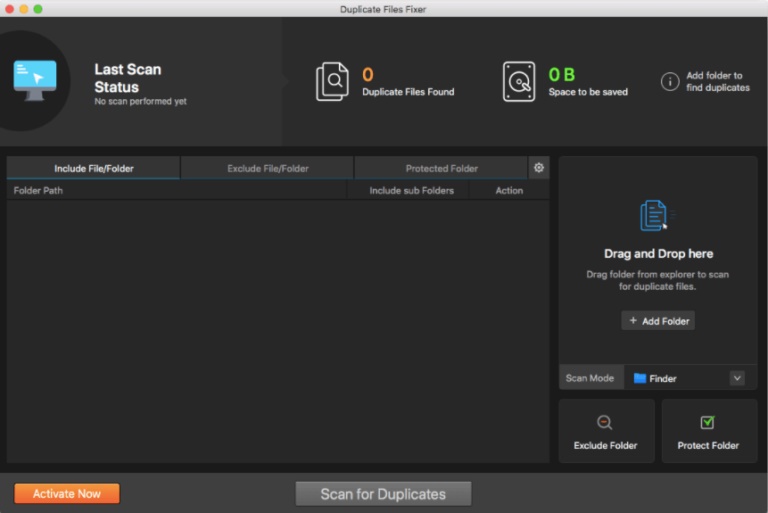This screenshot has height=513, width=768.
Task: Click the 'Duplicate Files Found' label
Action: tap(408, 92)
